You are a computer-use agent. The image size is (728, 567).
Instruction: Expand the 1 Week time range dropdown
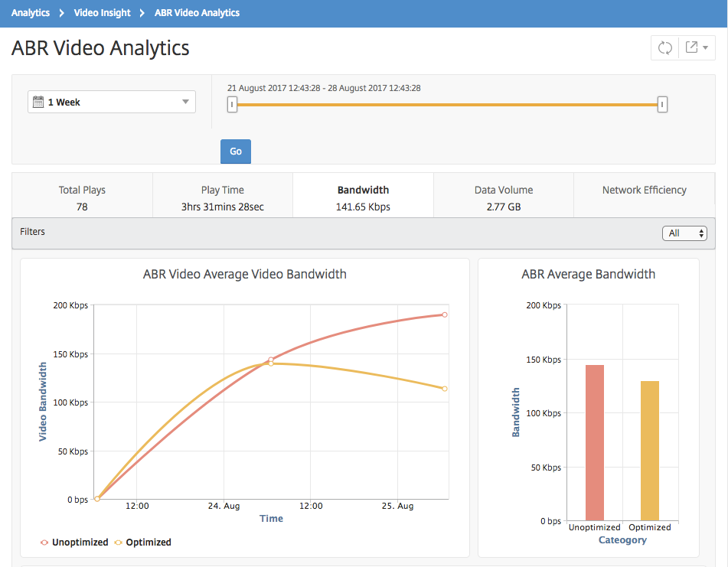pyautogui.click(x=112, y=102)
